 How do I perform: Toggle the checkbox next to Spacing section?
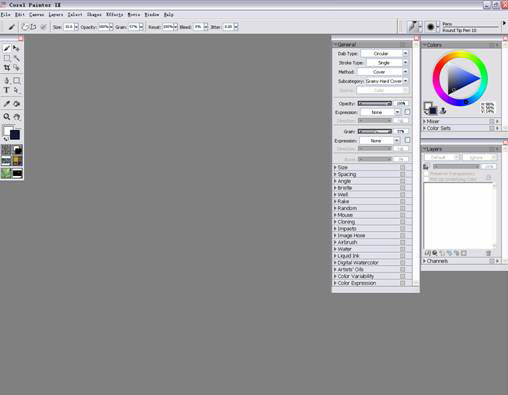click(x=403, y=174)
